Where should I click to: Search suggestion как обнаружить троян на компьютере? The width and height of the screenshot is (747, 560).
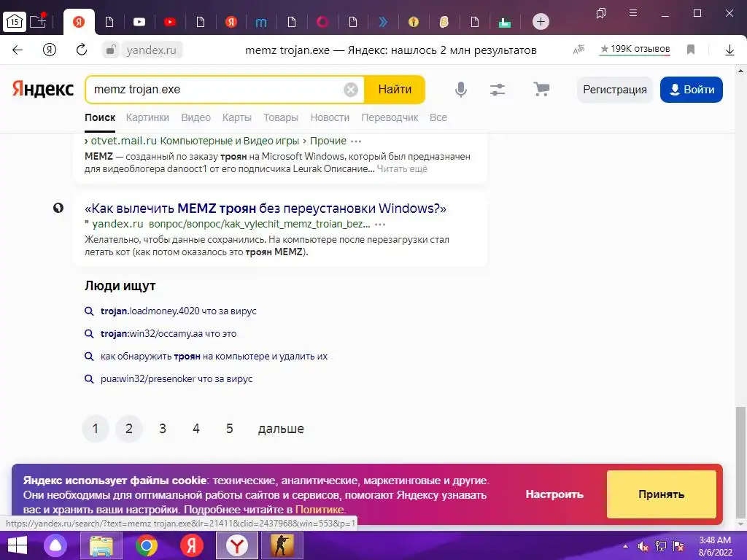point(214,356)
